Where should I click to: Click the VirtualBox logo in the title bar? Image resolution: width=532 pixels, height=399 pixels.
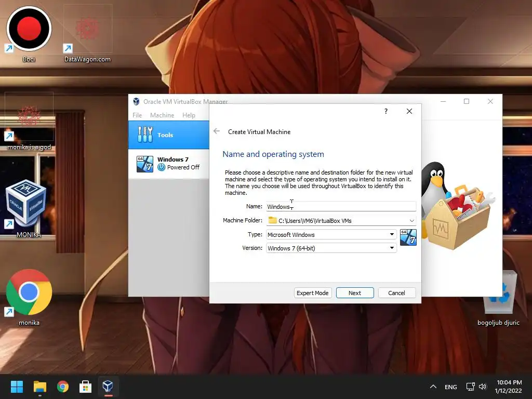136,101
